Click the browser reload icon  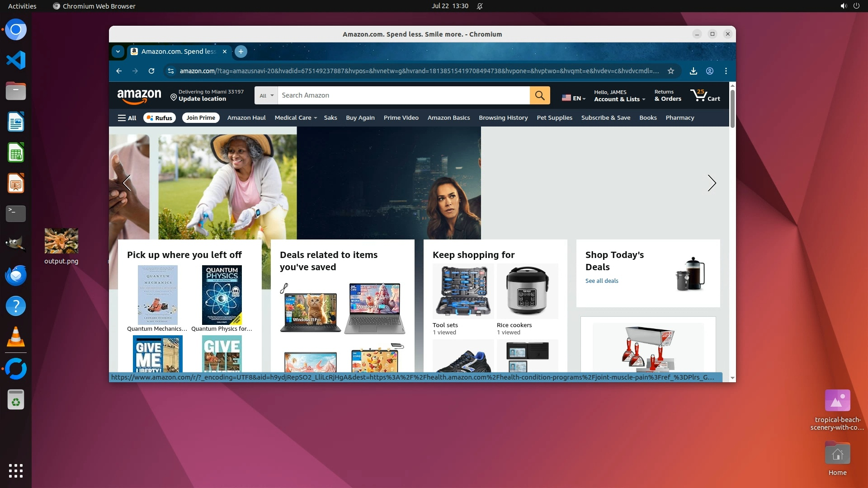[151, 71]
